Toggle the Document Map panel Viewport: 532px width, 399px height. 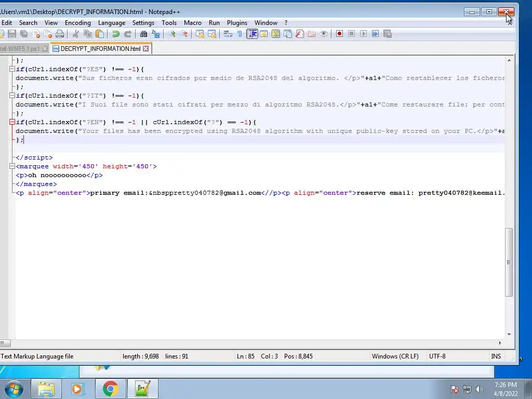click(x=276, y=34)
